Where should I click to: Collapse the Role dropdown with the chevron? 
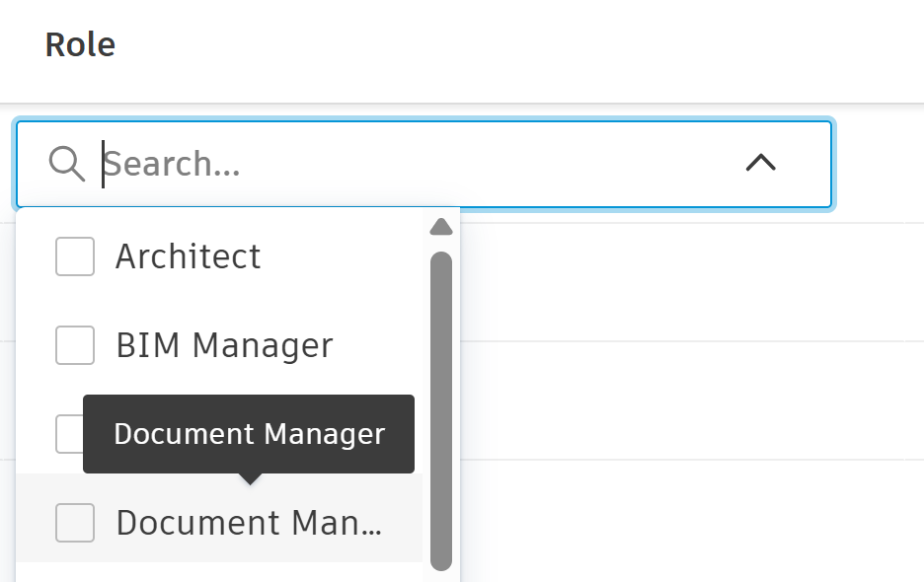pyautogui.click(x=759, y=164)
